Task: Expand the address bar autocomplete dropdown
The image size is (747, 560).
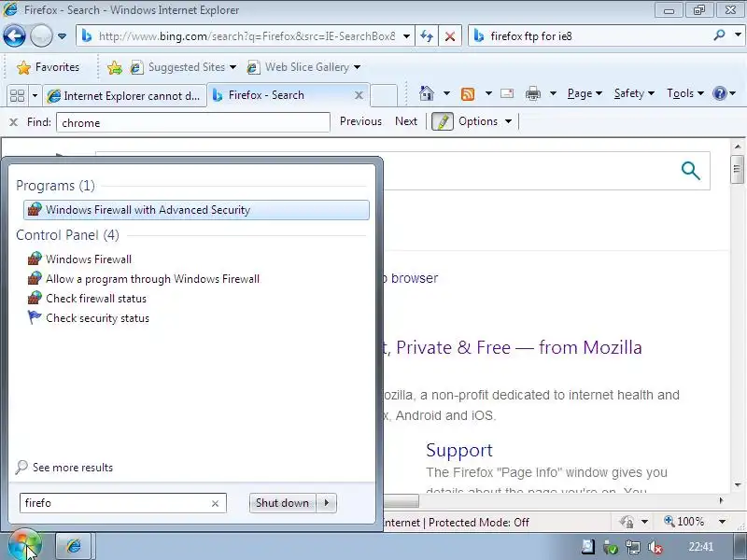Action: pyautogui.click(x=406, y=36)
